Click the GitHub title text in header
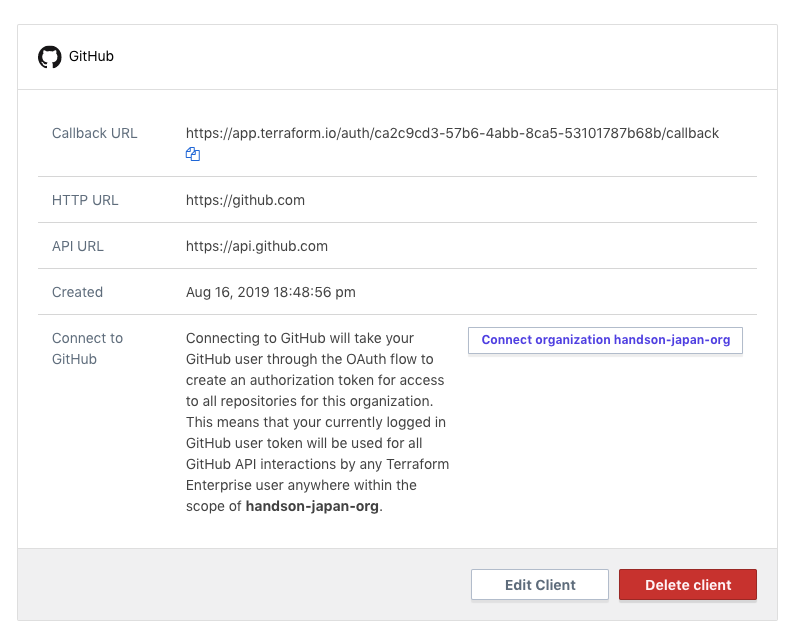 pyautogui.click(x=91, y=57)
